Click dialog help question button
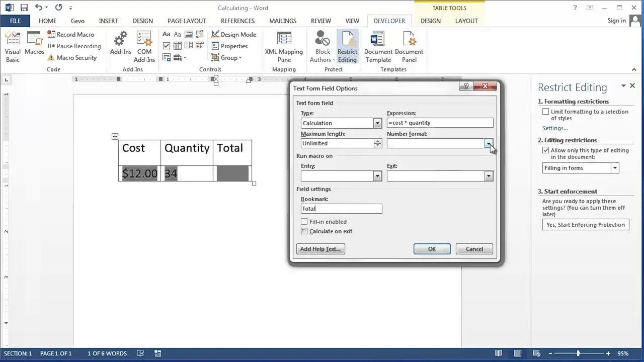 pyautogui.click(x=466, y=86)
